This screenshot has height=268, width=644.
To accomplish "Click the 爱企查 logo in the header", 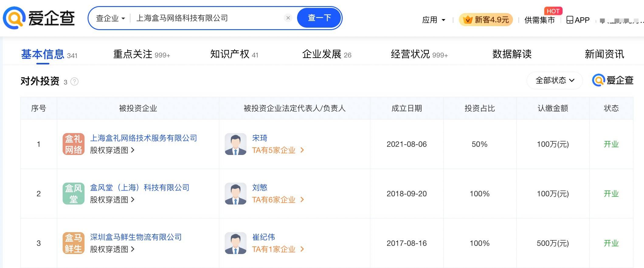I will coord(39,18).
